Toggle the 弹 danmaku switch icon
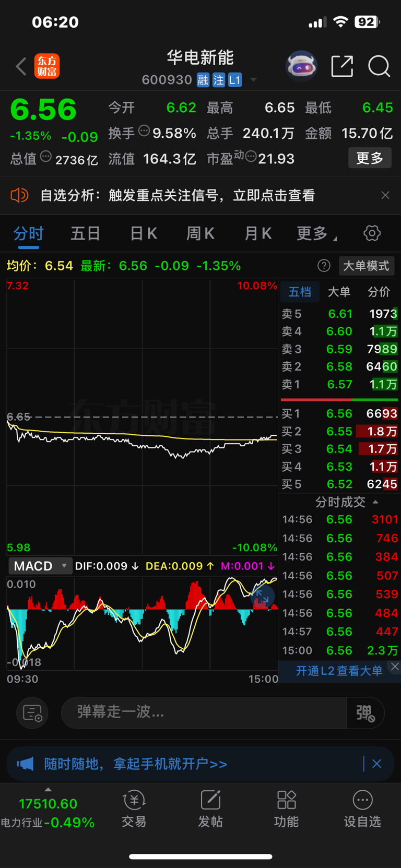 (365, 712)
